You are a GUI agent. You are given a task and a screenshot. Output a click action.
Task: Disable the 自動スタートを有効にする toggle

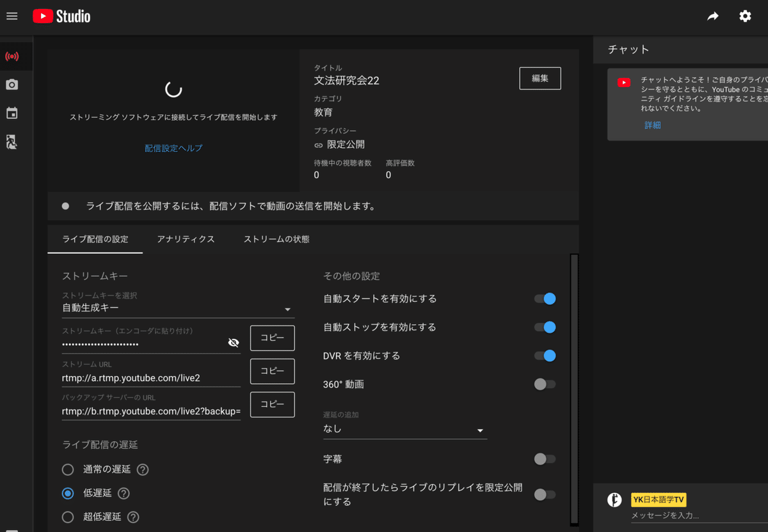545,298
